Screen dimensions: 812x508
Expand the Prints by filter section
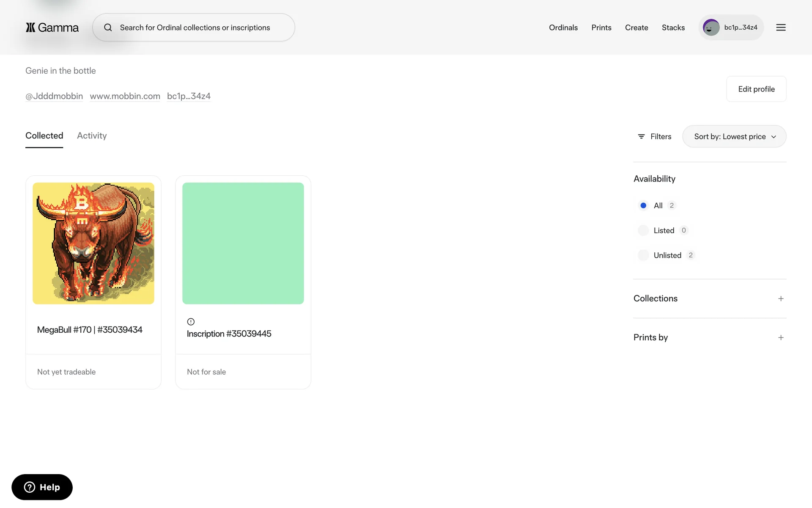click(x=781, y=337)
